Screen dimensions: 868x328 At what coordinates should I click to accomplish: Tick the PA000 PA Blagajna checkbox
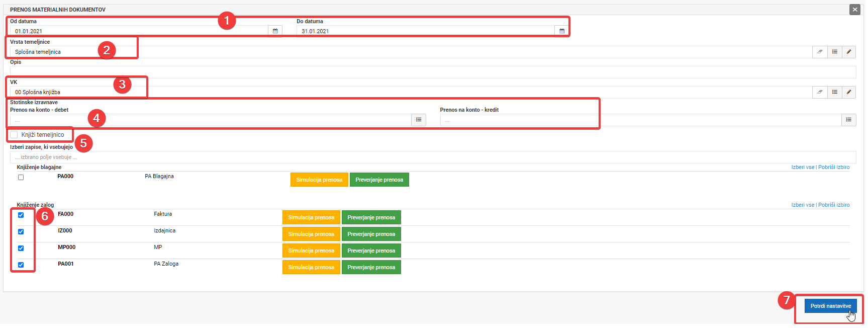pos(21,177)
